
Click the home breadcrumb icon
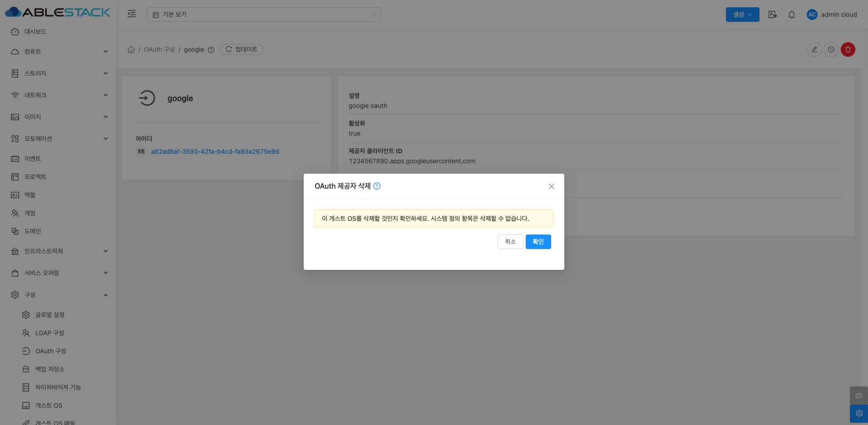pos(131,49)
